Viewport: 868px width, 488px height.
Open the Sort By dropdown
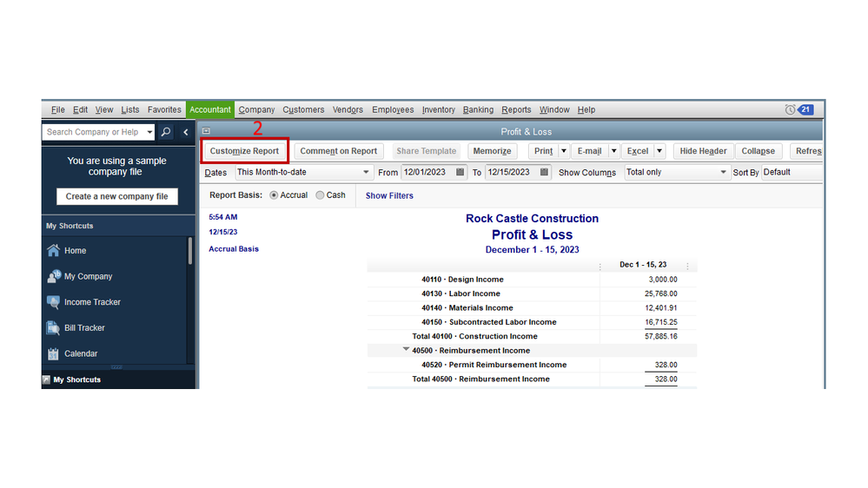click(x=792, y=172)
